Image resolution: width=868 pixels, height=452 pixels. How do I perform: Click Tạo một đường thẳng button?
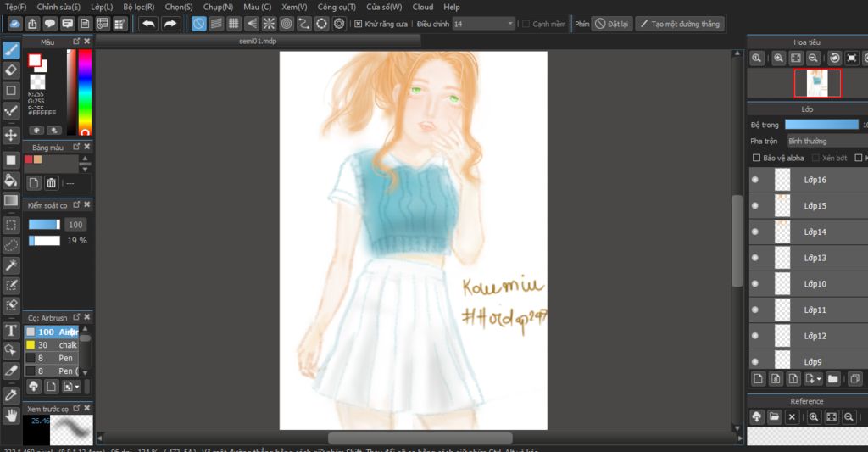click(x=680, y=24)
